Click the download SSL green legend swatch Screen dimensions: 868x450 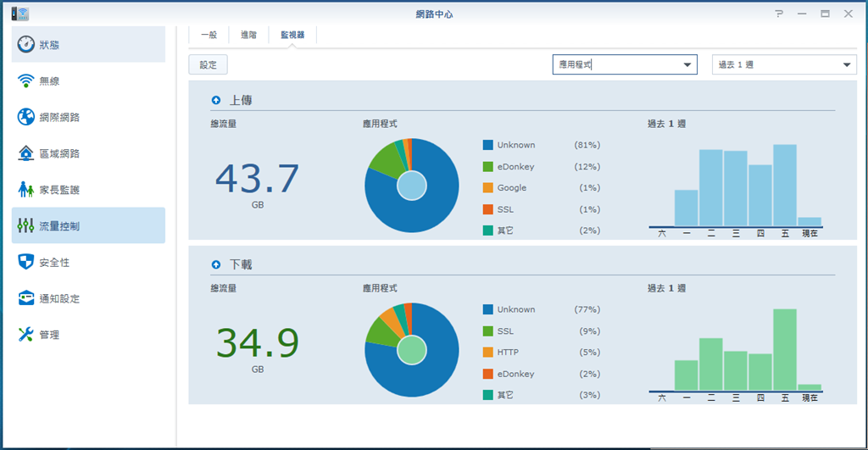pos(487,331)
